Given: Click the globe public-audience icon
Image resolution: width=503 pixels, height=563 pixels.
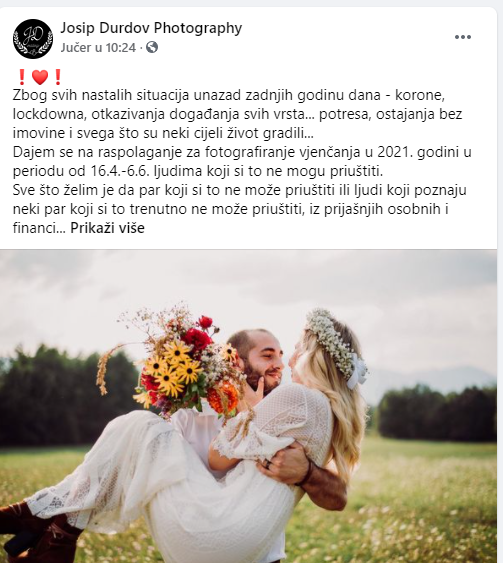Looking at the screenshot, I should click(x=152, y=47).
